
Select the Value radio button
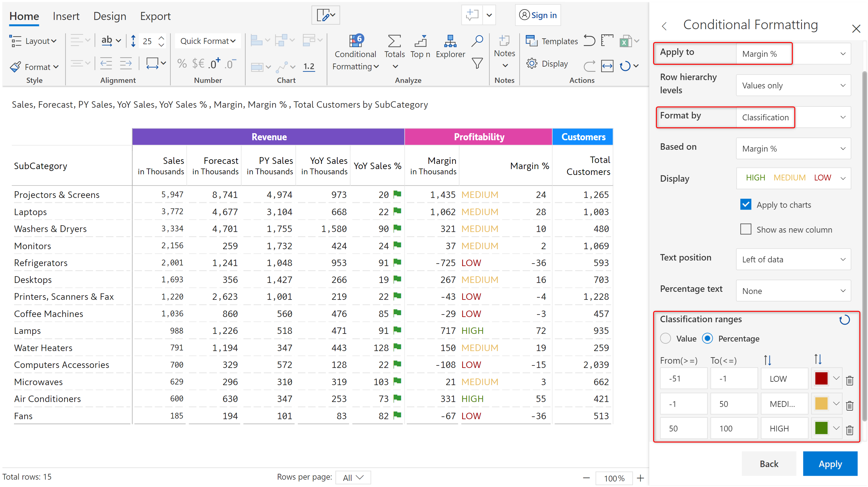pyautogui.click(x=665, y=338)
